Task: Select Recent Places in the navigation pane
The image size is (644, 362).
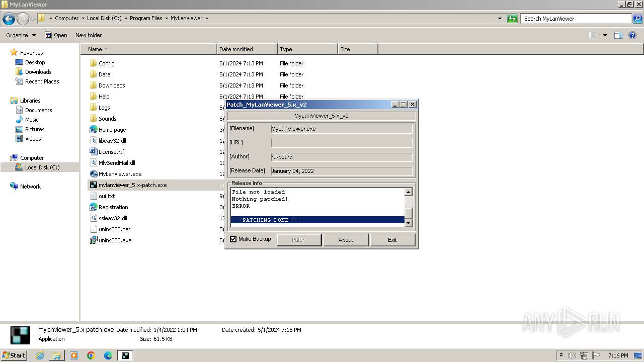Action: tap(42, 81)
